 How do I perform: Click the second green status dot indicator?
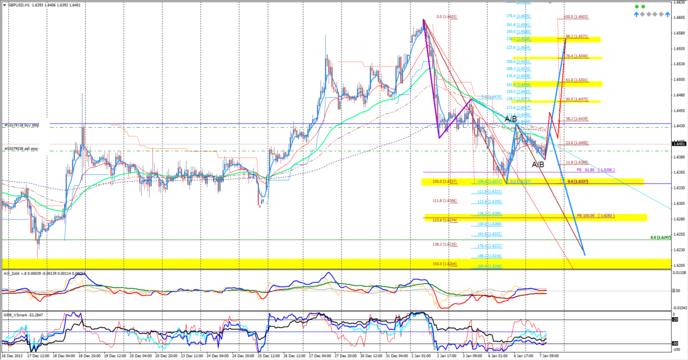pyautogui.click(x=643, y=7)
